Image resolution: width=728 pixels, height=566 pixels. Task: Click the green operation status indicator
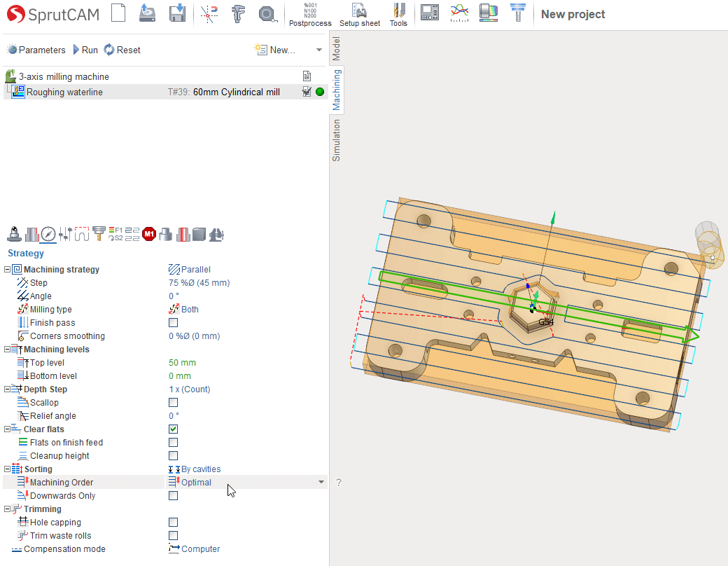point(320,92)
